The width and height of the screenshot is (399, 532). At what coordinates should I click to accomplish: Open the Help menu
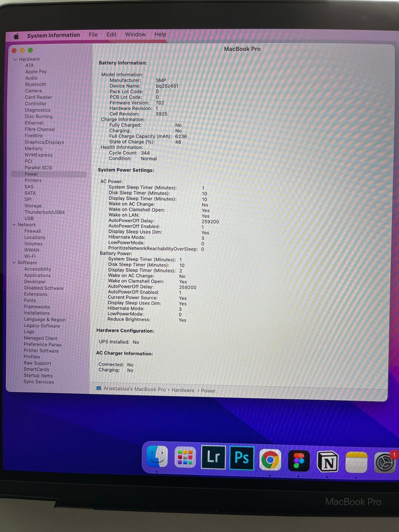click(x=160, y=34)
